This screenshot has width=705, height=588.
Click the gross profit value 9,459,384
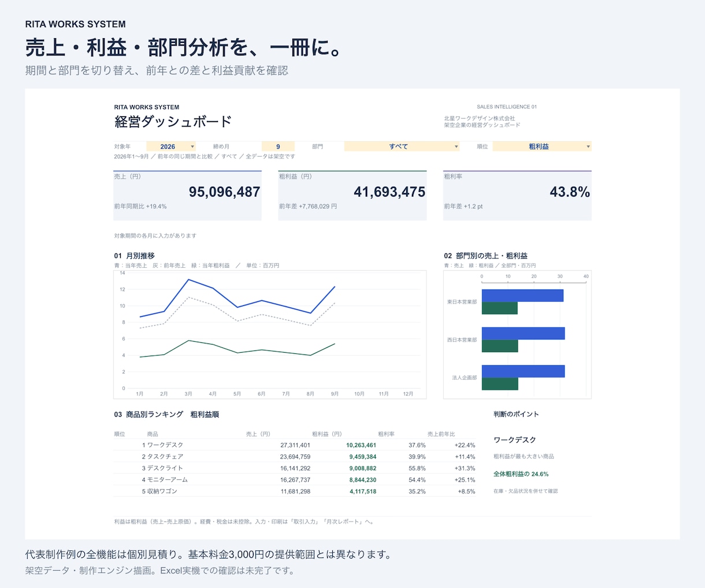tap(363, 457)
